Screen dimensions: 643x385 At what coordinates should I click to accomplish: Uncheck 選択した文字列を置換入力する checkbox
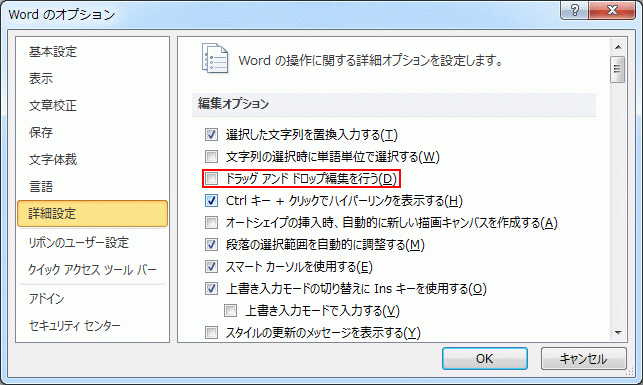(211, 134)
